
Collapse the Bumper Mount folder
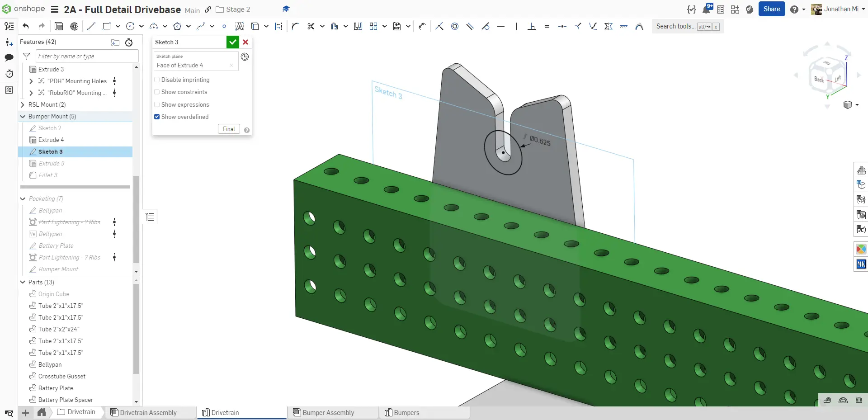tap(23, 116)
